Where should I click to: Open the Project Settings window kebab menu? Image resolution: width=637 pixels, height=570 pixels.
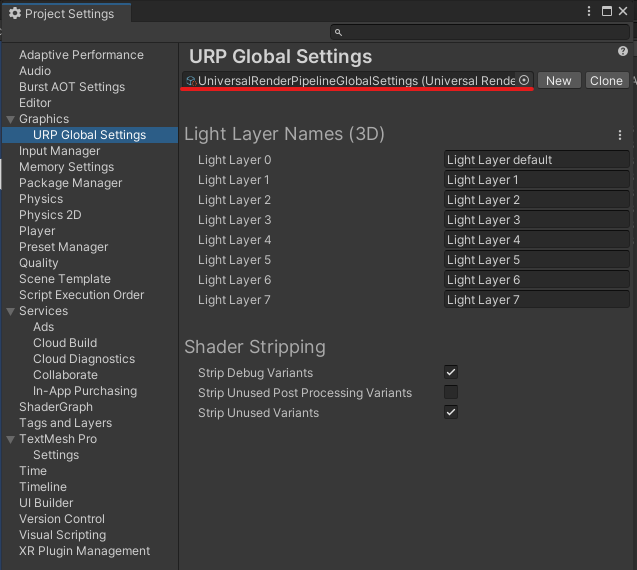(x=589, y=11)
